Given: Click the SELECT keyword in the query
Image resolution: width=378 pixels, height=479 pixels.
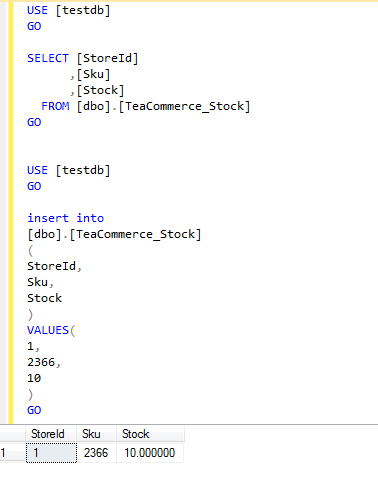Looking at the screenshot, I should pyautogui.click(x=48, y=58).
